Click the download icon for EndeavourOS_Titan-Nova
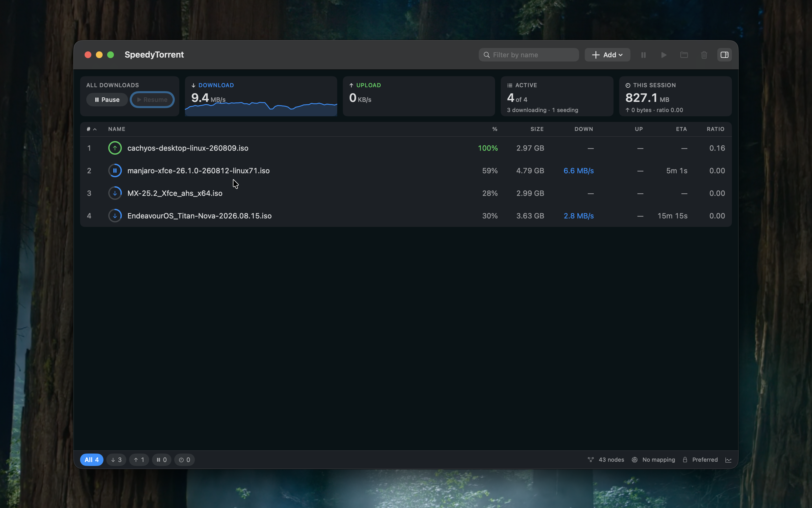Screen dimensions: 812x508 point(115,216)
